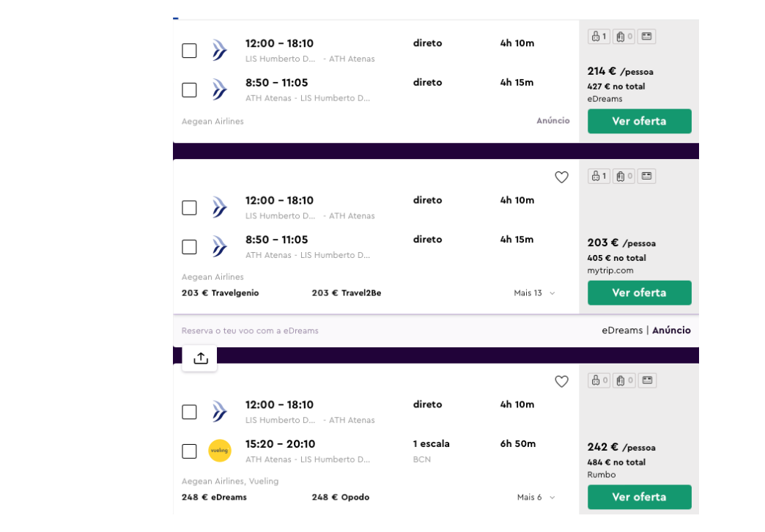This screenshot has height=532, width=765.
Task: Open the 203 € Travelgenio offer
Action: click(x=220, y=293)
